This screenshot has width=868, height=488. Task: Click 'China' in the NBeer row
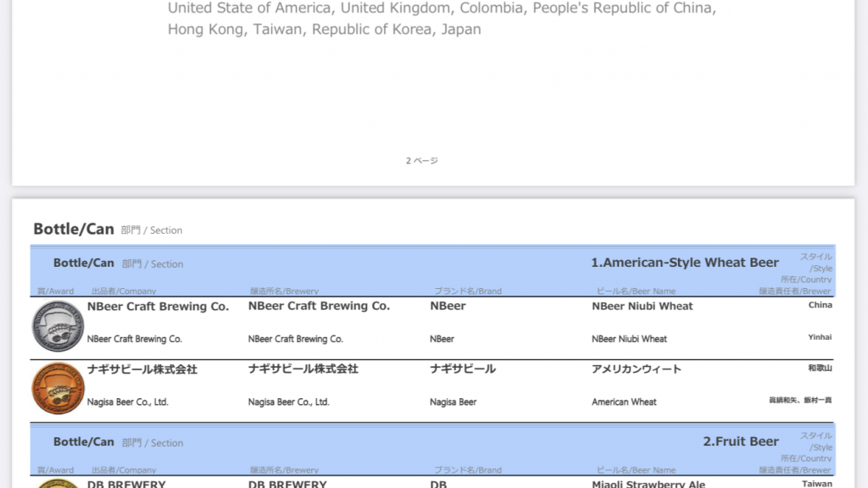820,305
